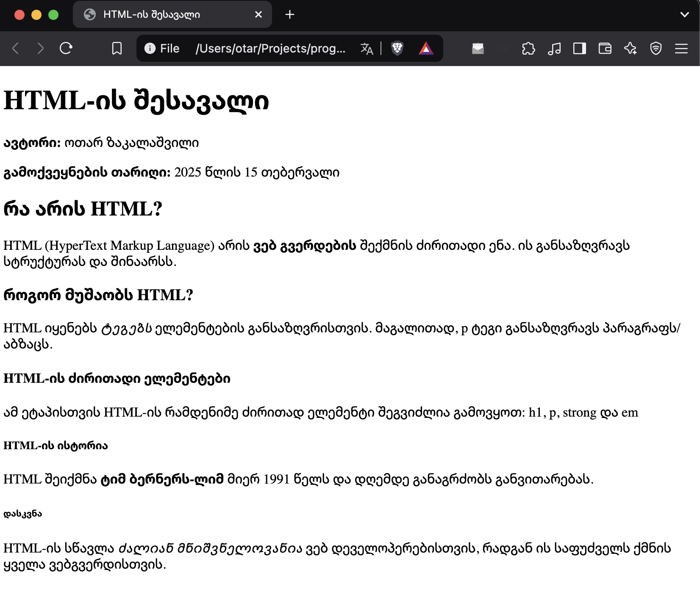Screen dimensions: 700x608
Task: Go forward with the forward arrow
Action: coord(40,48)
